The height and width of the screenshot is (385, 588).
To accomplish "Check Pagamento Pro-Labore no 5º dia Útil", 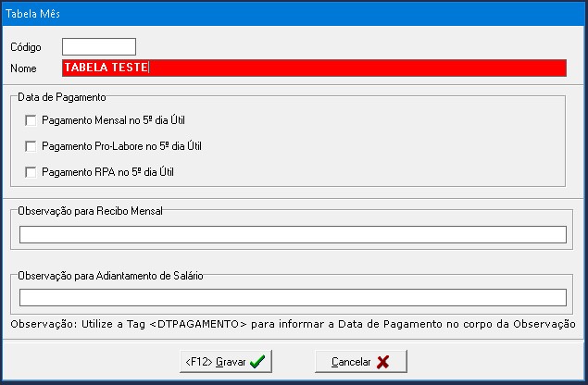I will click(31, 146).
